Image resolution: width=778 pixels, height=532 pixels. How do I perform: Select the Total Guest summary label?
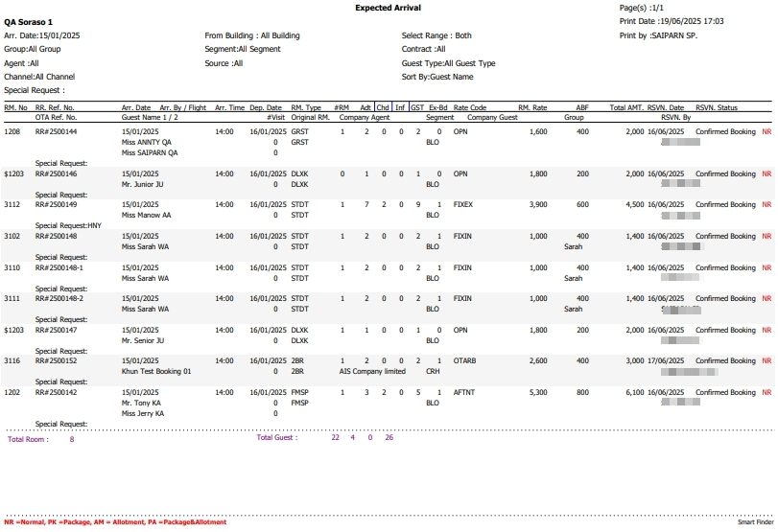coord(277,438)
